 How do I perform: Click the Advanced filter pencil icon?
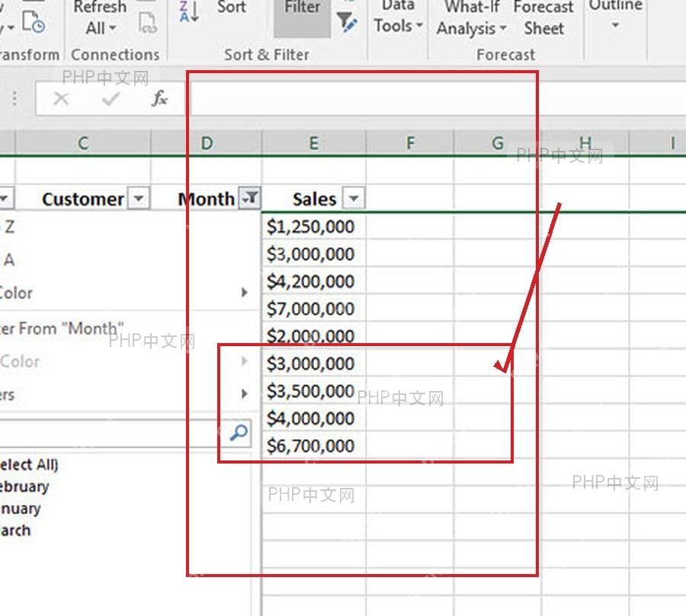pos(348,22)
